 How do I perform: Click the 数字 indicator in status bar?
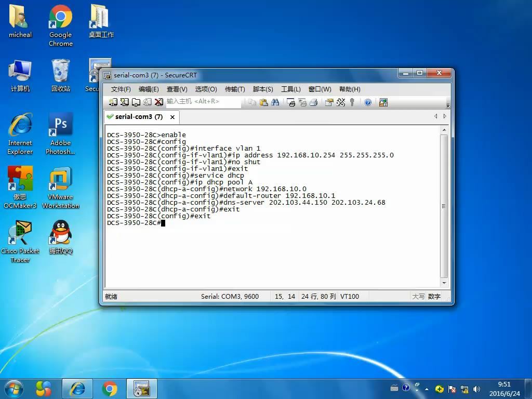434,297
